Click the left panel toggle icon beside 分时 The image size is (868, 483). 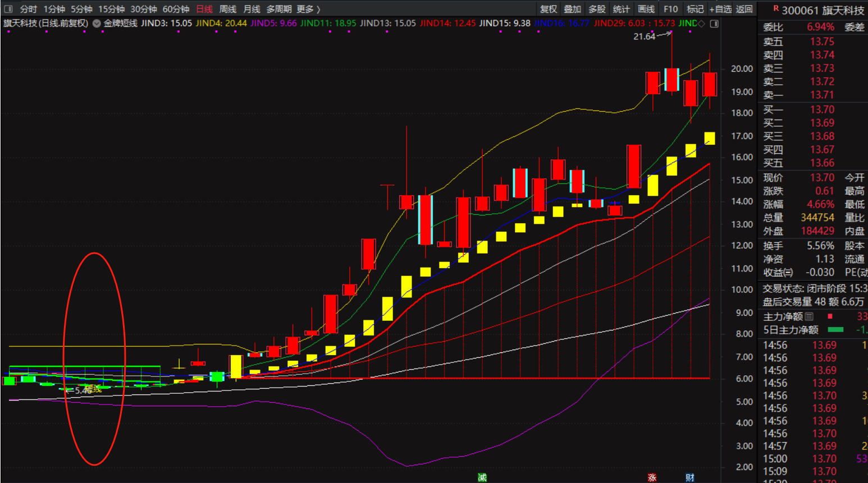pos(8,9)
